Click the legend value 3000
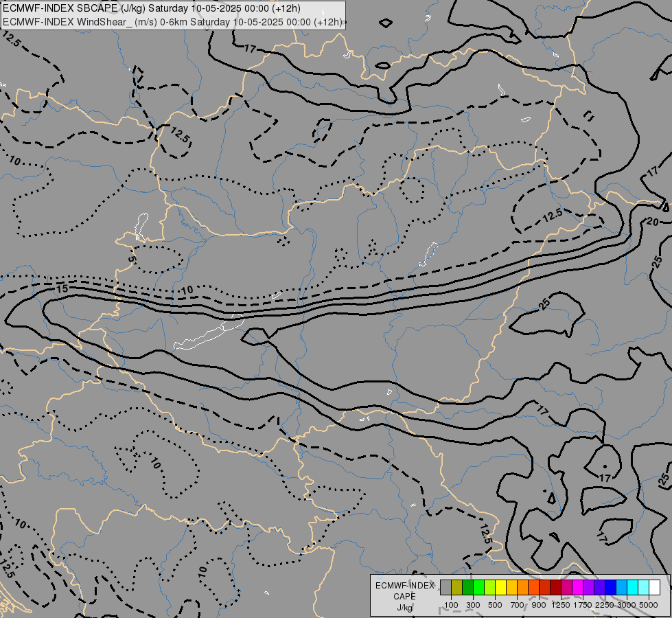 [x=626, y=605]
